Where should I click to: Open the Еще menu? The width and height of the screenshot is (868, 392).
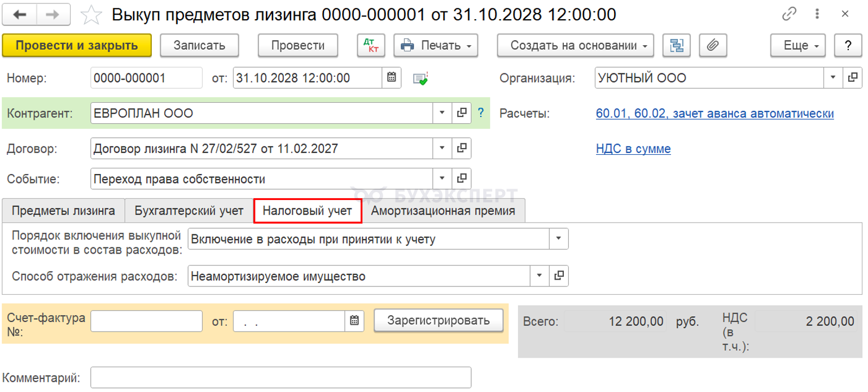(799, 46)
